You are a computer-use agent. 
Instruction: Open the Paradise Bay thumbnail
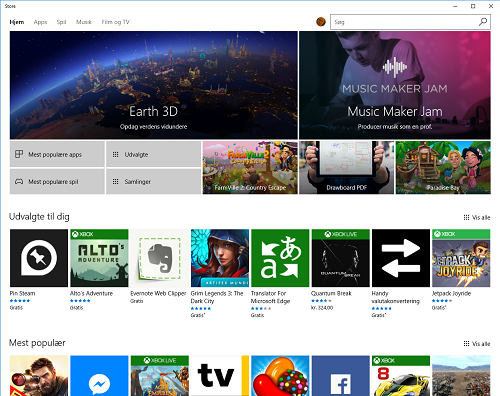coord(443,167)
